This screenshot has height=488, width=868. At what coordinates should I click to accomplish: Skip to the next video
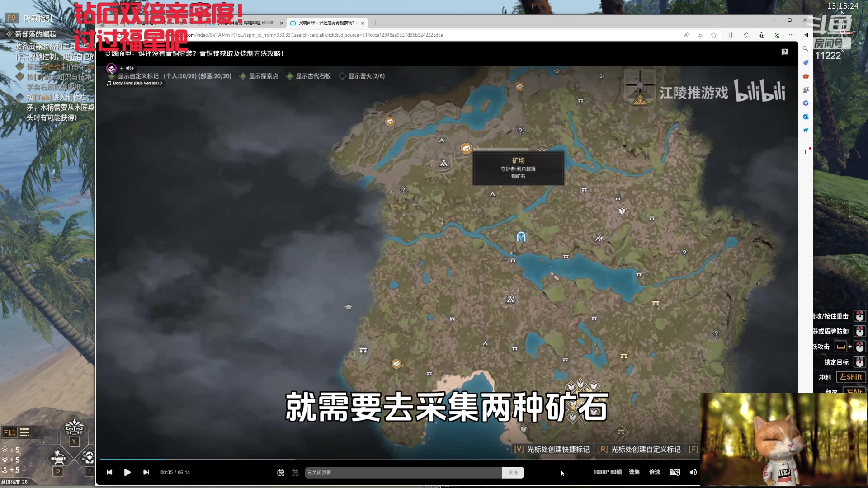point(146,472)
